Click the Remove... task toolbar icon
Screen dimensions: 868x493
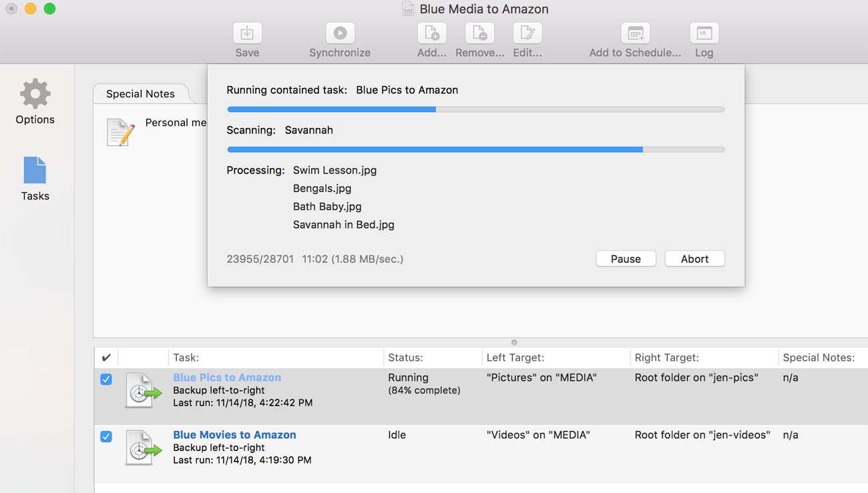point(479,33)
